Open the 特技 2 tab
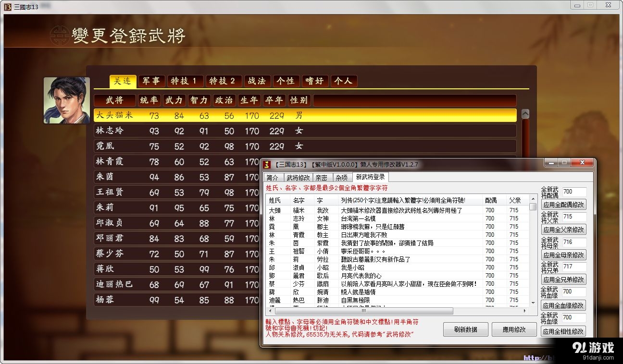623x364 pixels. click(x=224, y=81)
